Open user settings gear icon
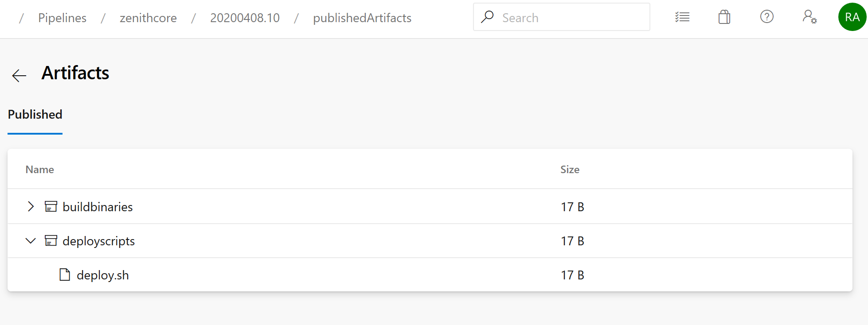 tap(809, 18)
